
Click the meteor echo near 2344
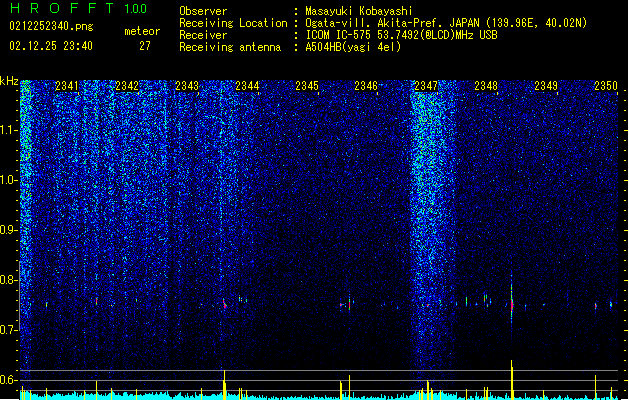225,303
